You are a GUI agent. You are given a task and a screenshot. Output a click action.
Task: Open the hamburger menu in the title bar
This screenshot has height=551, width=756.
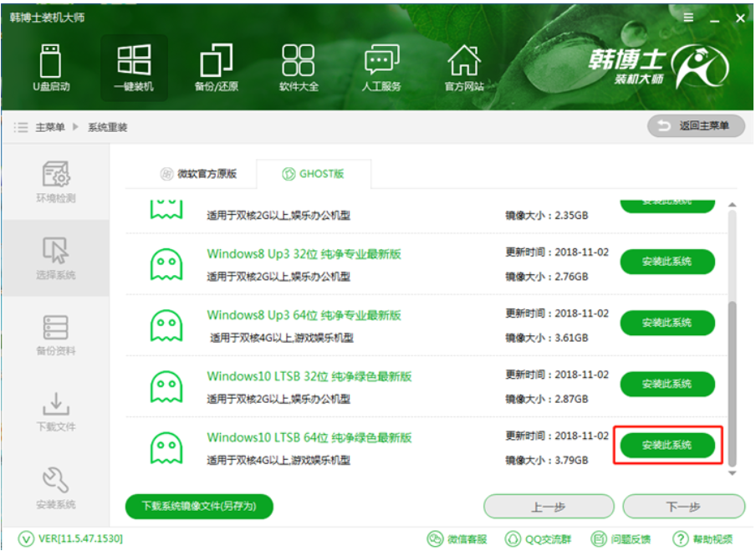pos(688,18)
